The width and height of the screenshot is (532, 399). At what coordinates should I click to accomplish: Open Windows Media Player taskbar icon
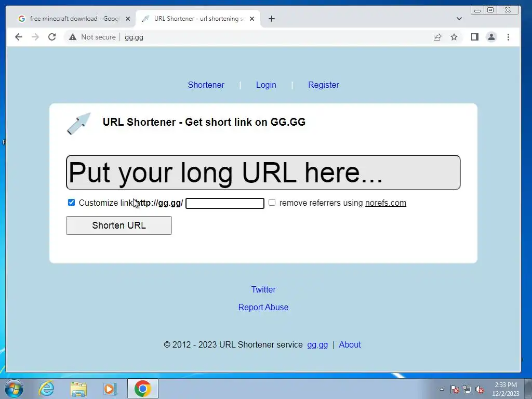(110, 389)
